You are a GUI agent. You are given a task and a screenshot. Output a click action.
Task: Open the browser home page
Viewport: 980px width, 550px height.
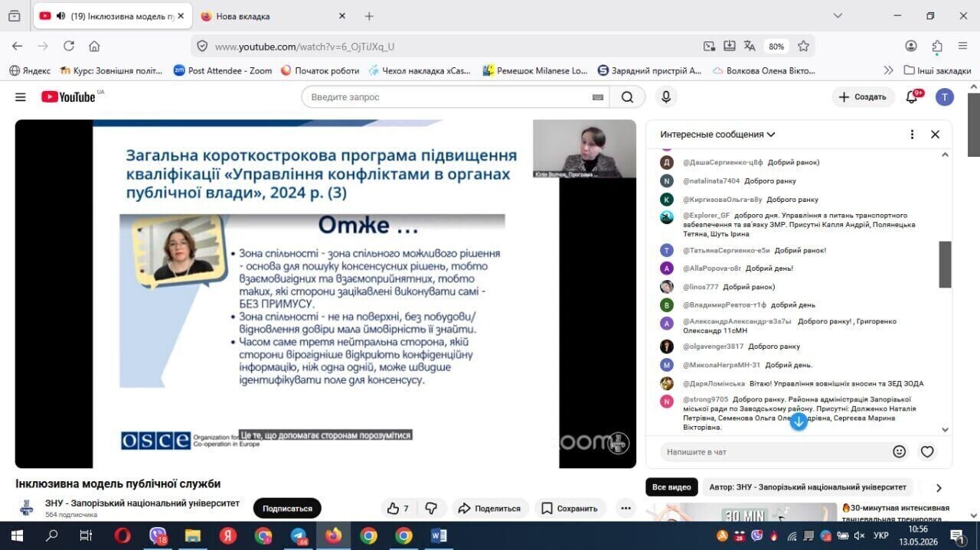click(94, 46)
